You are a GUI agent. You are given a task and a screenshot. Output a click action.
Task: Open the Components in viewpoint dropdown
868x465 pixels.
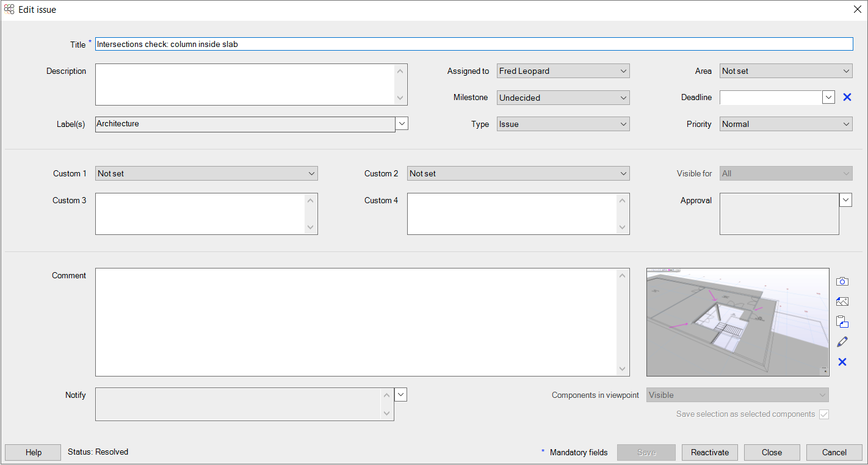(x=737, y=395)
